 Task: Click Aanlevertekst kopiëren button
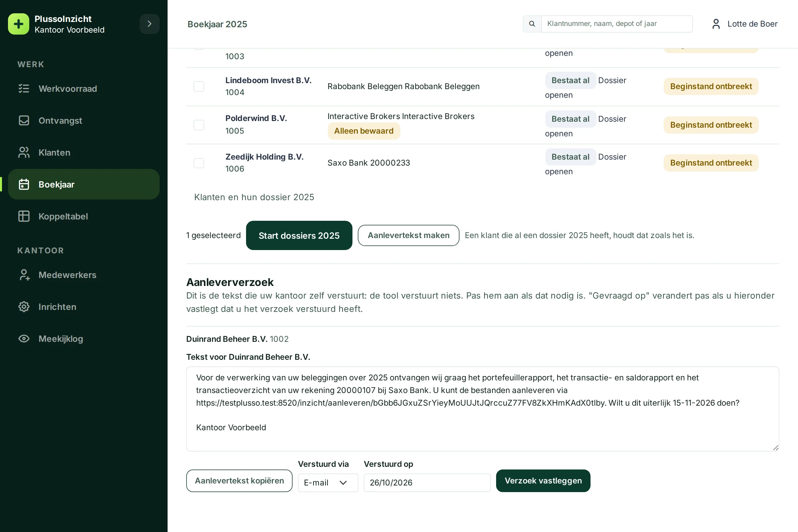pyautogui.click(x=239, y=481)
